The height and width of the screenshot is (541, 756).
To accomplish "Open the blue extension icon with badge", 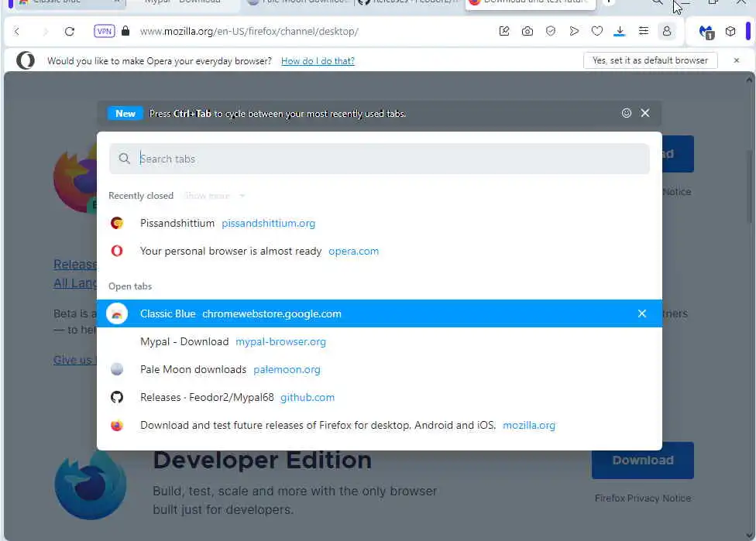I will [707, 33].
